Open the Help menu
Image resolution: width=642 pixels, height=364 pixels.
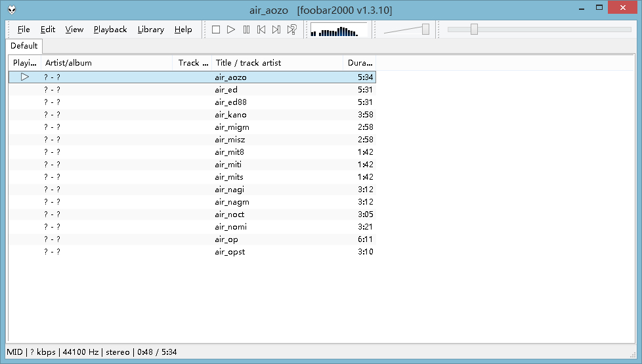(x=183, y=30)
